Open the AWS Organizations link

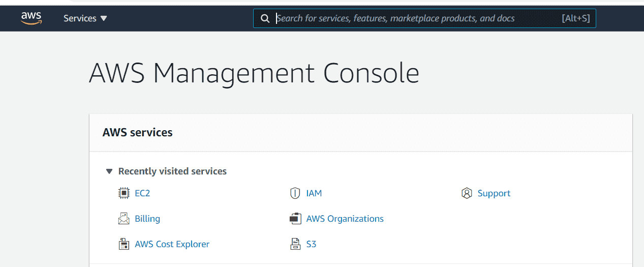[x=345, y=219]
